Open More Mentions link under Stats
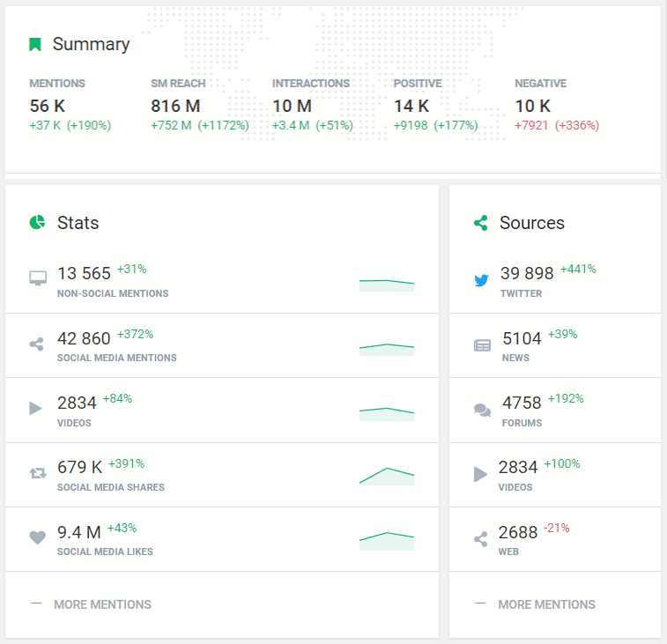Image resolution: width=667 pixels, height=644 pixels. click(102, 604)
